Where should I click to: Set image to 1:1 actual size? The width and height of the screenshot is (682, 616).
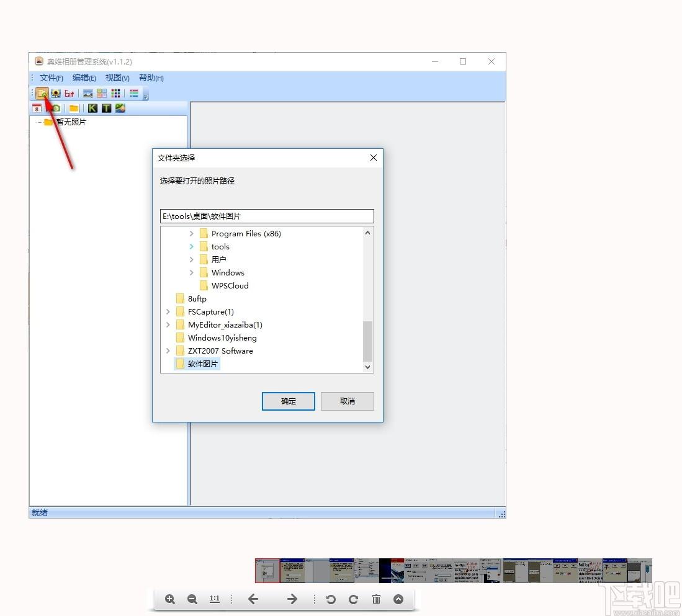[x=215, y=599]
